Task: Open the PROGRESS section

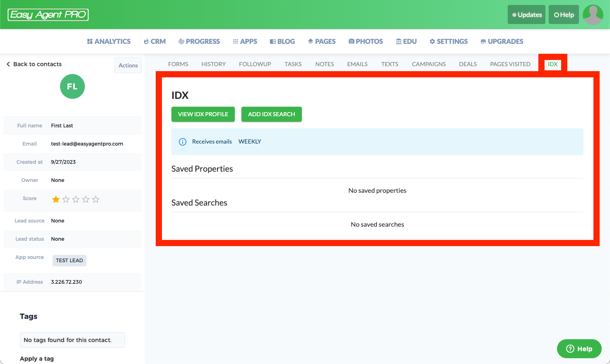Action: click(199, 41)
